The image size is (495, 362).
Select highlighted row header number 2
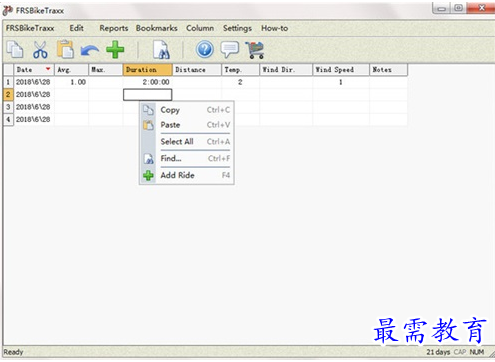8,95
